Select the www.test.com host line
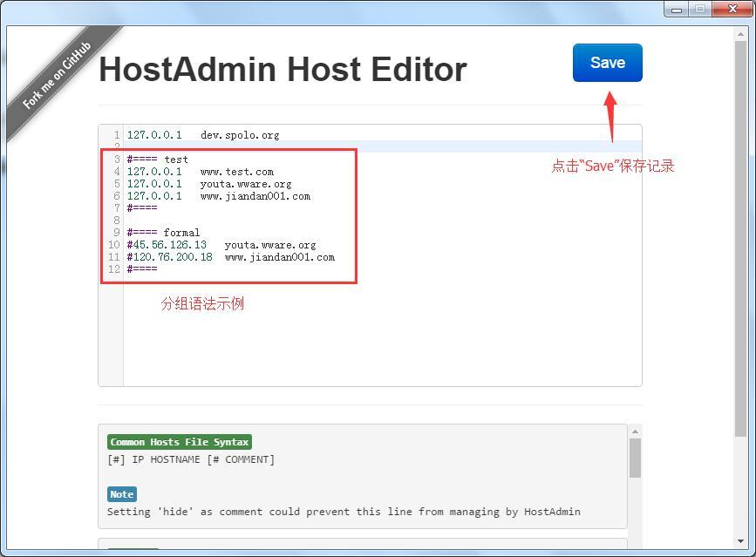Viewport: 756px width, 557px height. [x=200, y=172]
